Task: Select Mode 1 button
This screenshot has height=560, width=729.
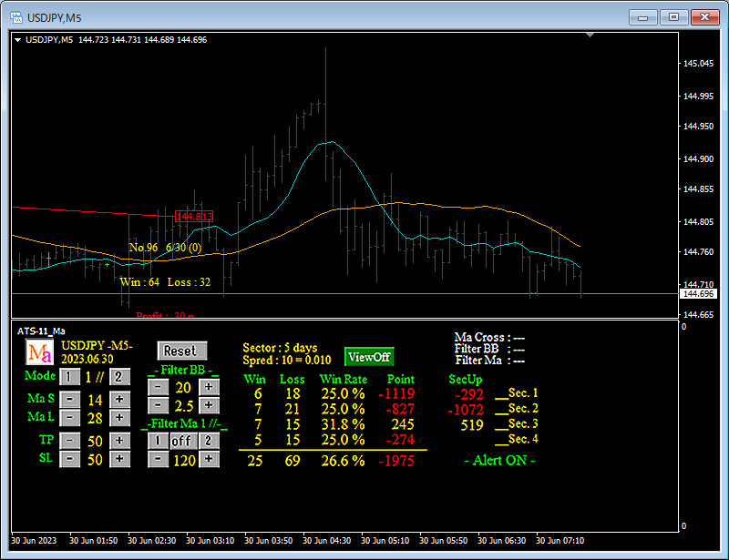Action: [x=70, y=376]
